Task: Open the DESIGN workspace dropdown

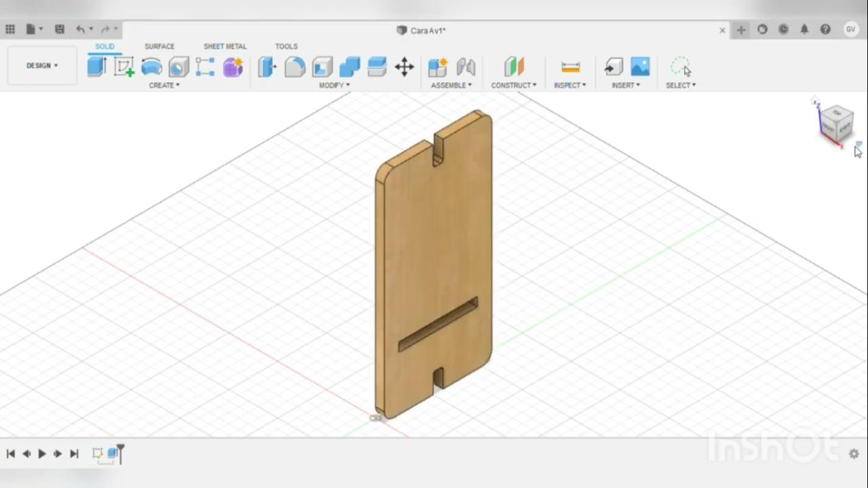Action: pyautogui.click(x=42, y=66)
